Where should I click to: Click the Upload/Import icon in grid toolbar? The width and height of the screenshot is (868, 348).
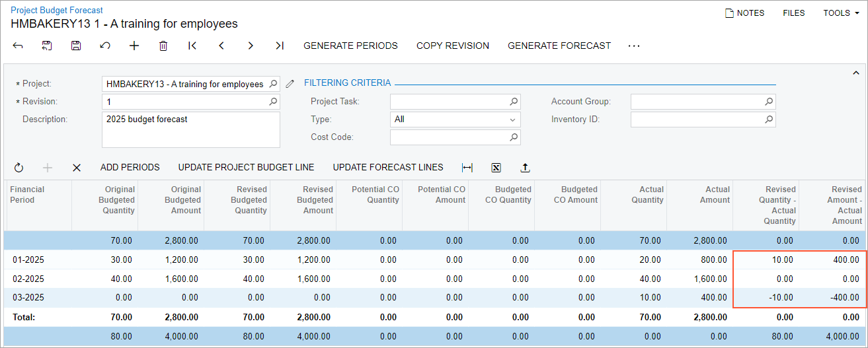[526, 168]
